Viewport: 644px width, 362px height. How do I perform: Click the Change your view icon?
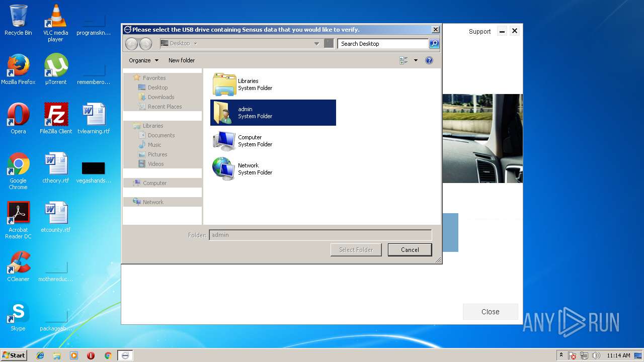404,60
